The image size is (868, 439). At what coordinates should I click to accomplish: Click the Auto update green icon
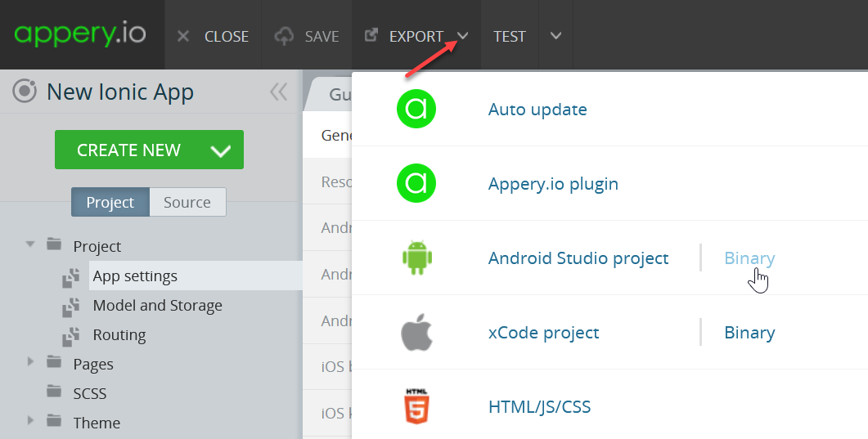[x=416, y=109]
